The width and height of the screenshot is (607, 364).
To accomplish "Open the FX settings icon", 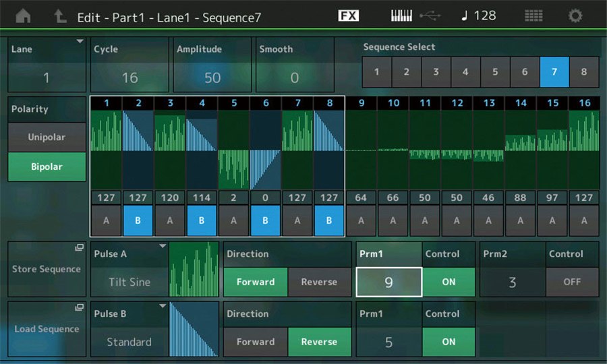I will point(348,16).
